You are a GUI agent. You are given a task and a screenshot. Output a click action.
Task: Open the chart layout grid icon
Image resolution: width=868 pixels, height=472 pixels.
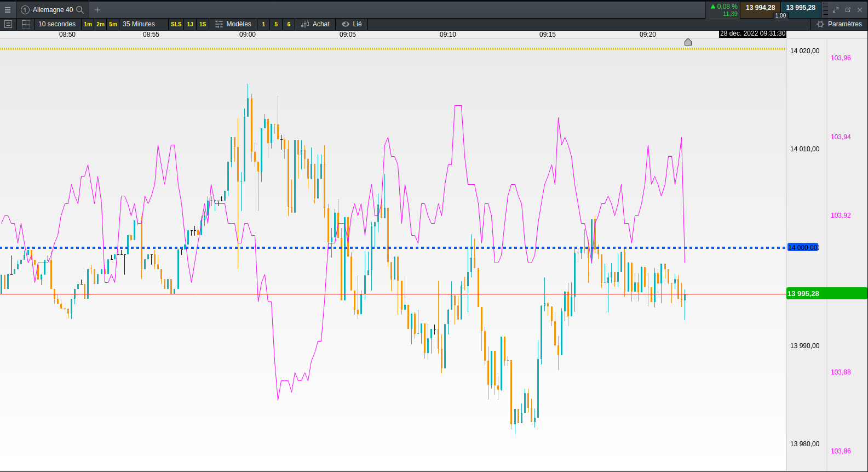[x=26, y=24]
